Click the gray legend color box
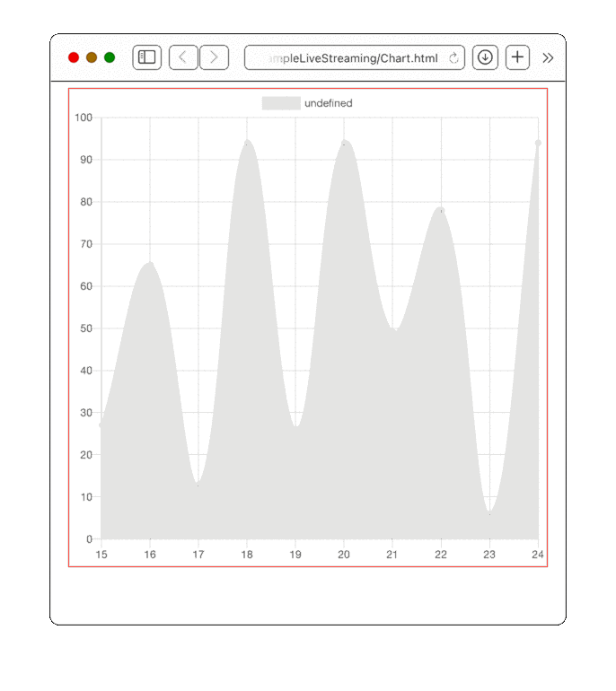This screenshot has width=616, height=691. 280,103
